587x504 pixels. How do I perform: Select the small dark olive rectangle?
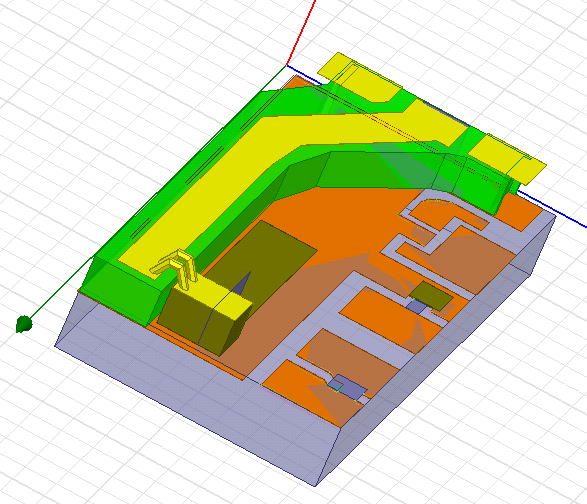pos(431,295)
